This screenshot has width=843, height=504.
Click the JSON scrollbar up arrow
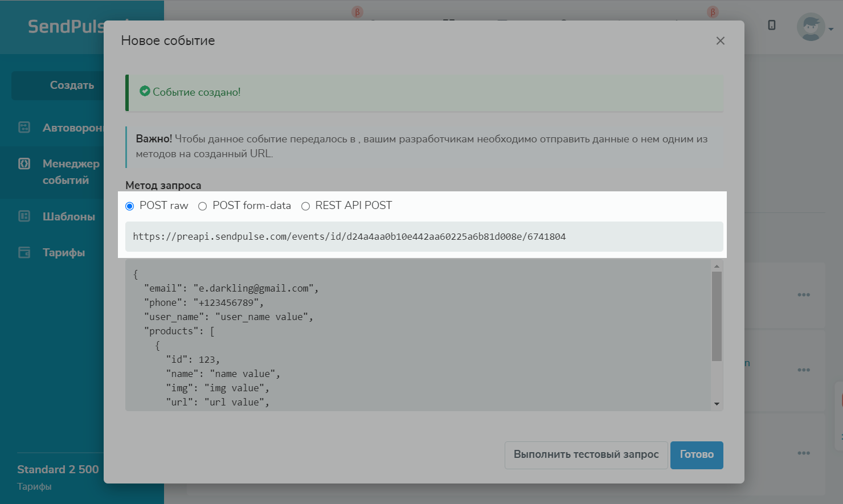point(717,267)
